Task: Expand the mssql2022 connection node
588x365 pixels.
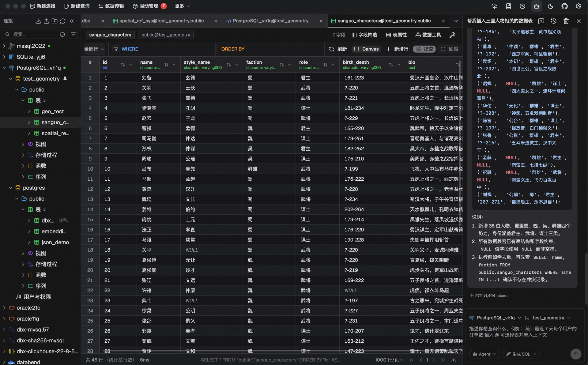Action: point(4,46)
